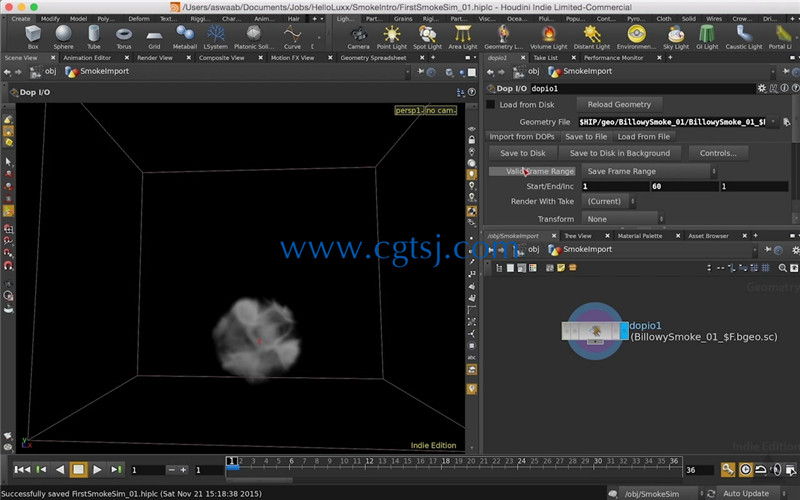Image resolution: width=800 pixels, height=500 pixels.
Task: Click the timeline play forward button
Action: 97,469
